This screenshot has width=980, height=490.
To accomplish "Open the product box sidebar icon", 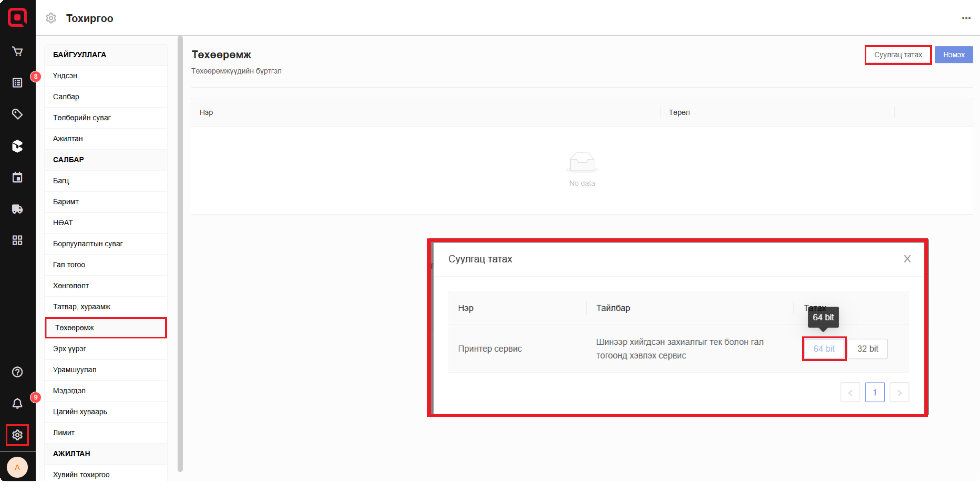I will (17, 146).
